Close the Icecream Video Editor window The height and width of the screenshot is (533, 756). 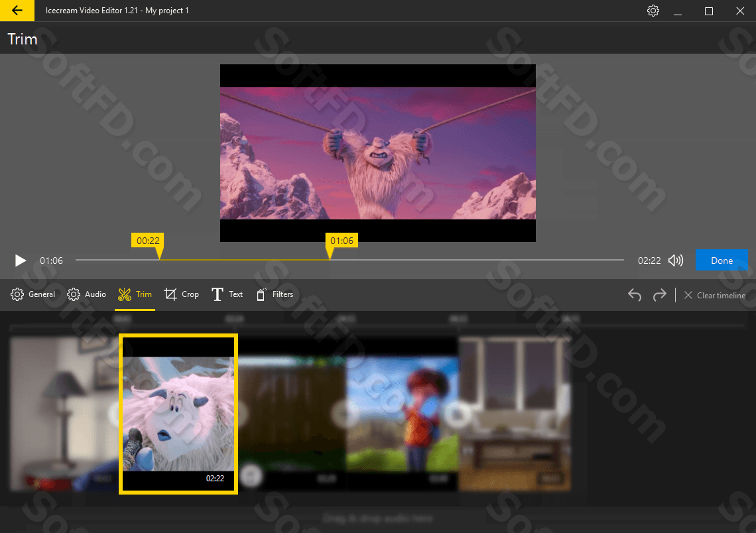pos(740,11)
